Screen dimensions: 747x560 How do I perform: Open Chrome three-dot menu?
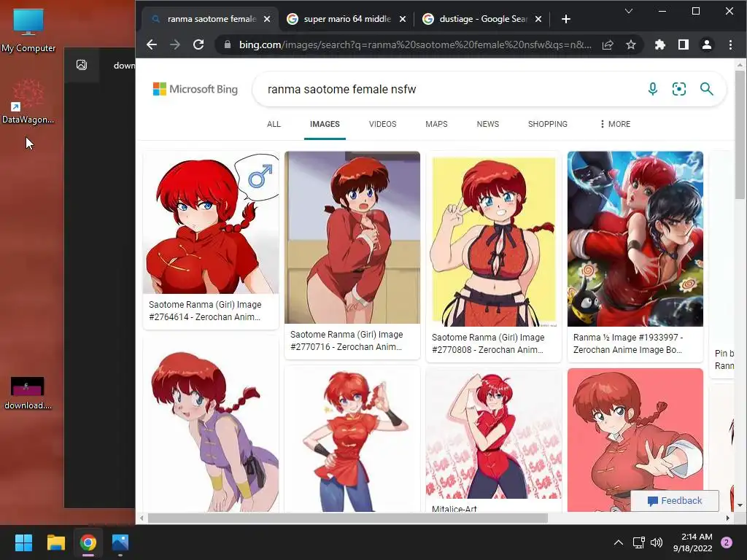(730, 44)
